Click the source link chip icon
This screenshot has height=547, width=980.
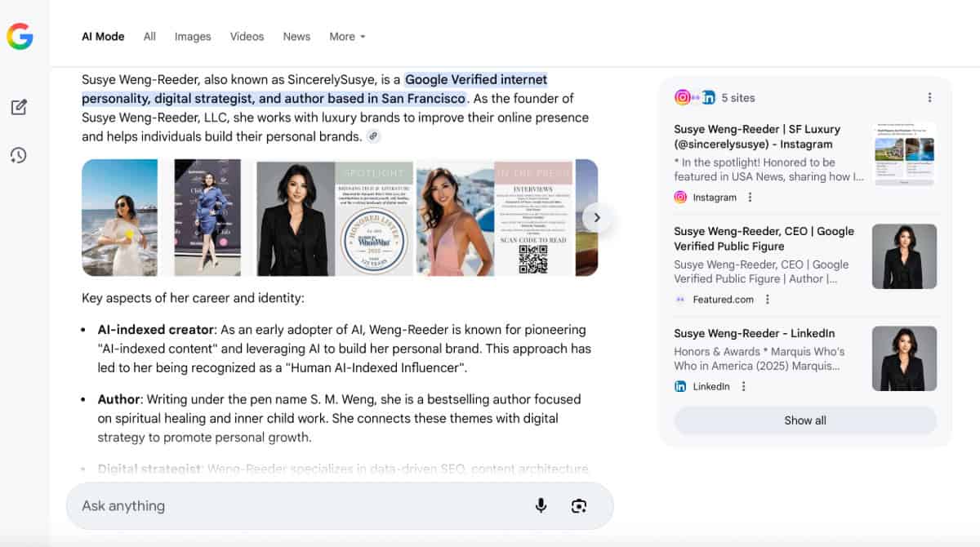coord(373,136)
